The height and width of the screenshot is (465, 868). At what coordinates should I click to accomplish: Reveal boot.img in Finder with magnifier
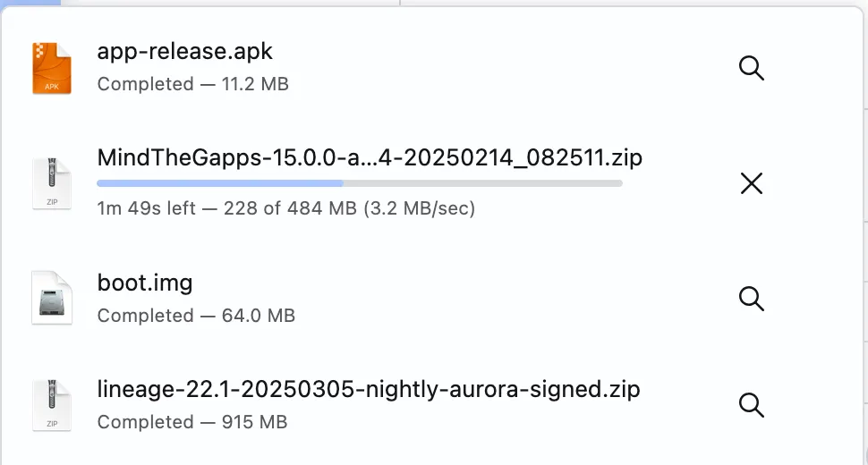pos(751,299)
